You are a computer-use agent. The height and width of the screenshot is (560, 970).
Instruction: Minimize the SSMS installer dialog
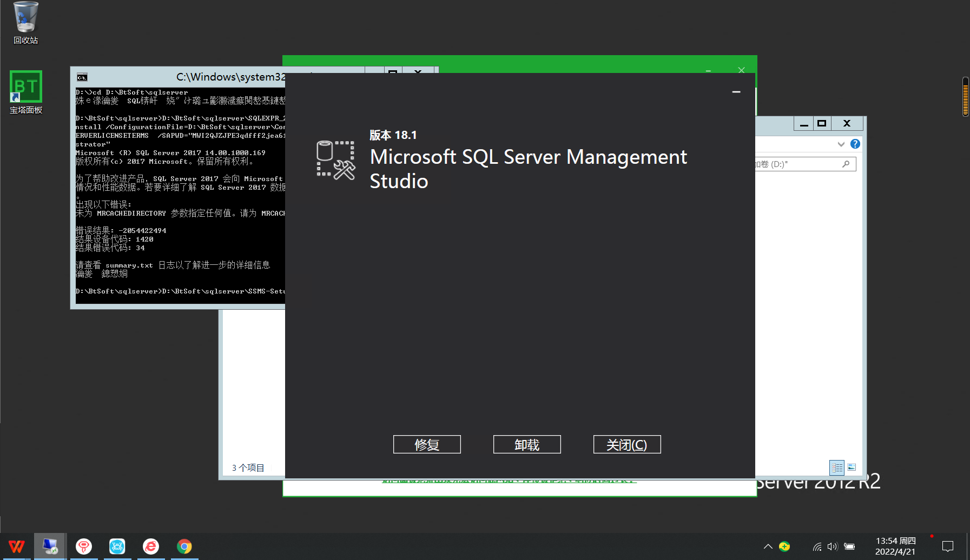(x=736, y=92)
